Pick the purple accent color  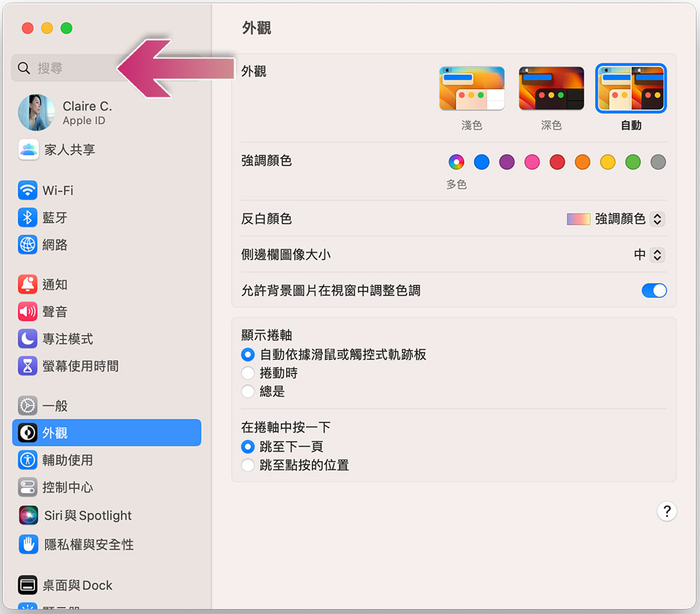[507, 162]
